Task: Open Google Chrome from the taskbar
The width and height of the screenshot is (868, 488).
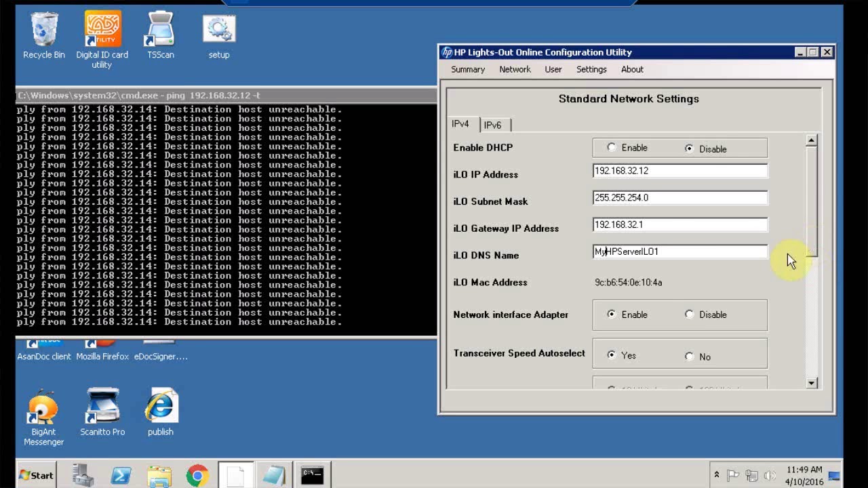Action: click(x=197, y=476)
